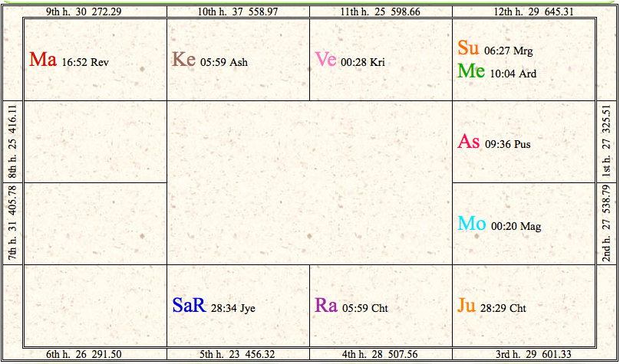The width and height of the screenshot is (620, 364).
Task: Select the purple Ra planet label
Action: coord(326,305)
